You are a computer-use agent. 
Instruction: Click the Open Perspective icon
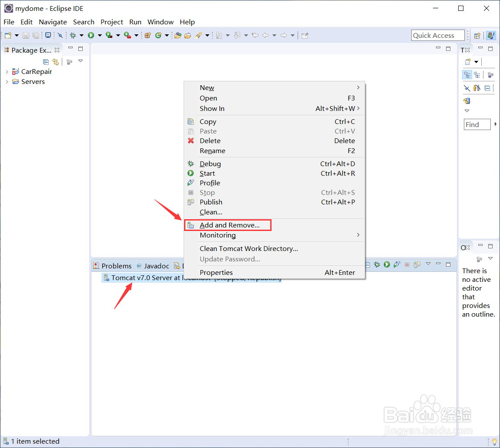tap(477, 36)
